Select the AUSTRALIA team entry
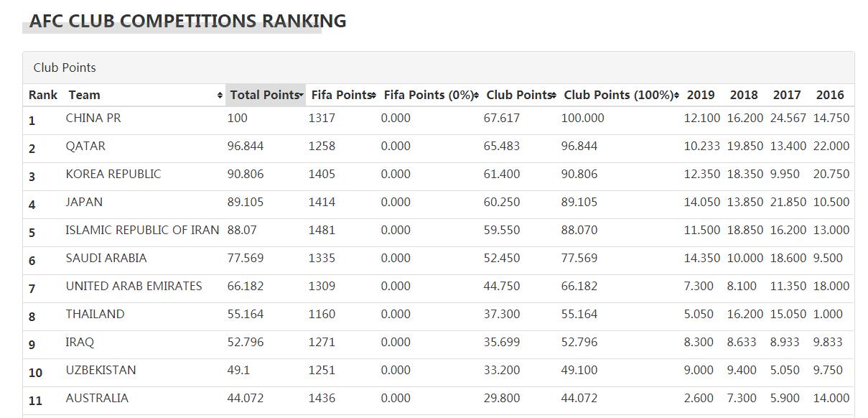This screenshot has width=868, height=418. click(x=97, y=398)
